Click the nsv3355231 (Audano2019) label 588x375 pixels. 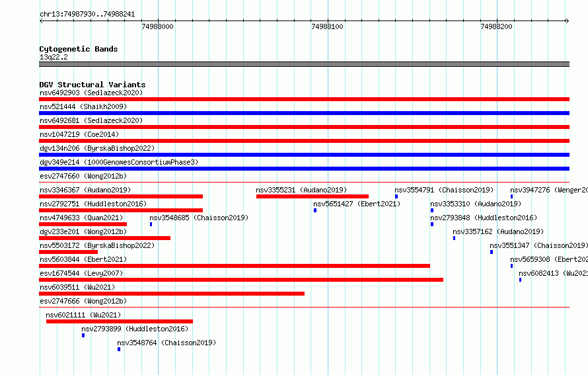tap(301, 190)
